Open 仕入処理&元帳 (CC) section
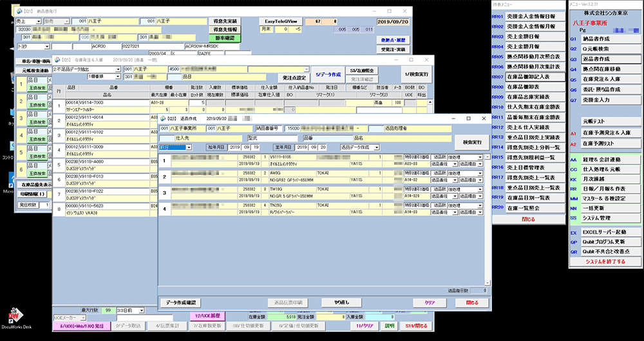This screenshot has width=644, height=341. pos(611,169)
